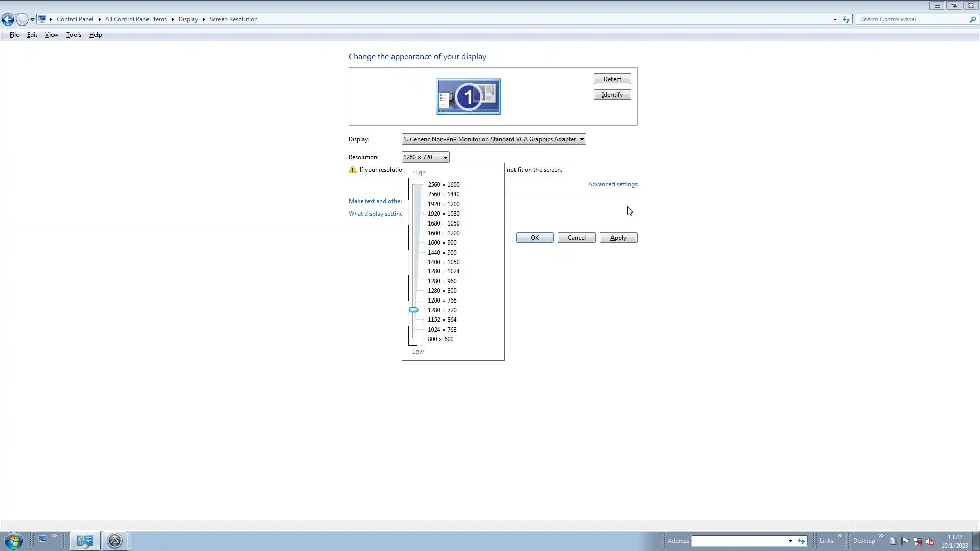
Task: Click the Search Control Panel field
Action: tap(913, 19)
